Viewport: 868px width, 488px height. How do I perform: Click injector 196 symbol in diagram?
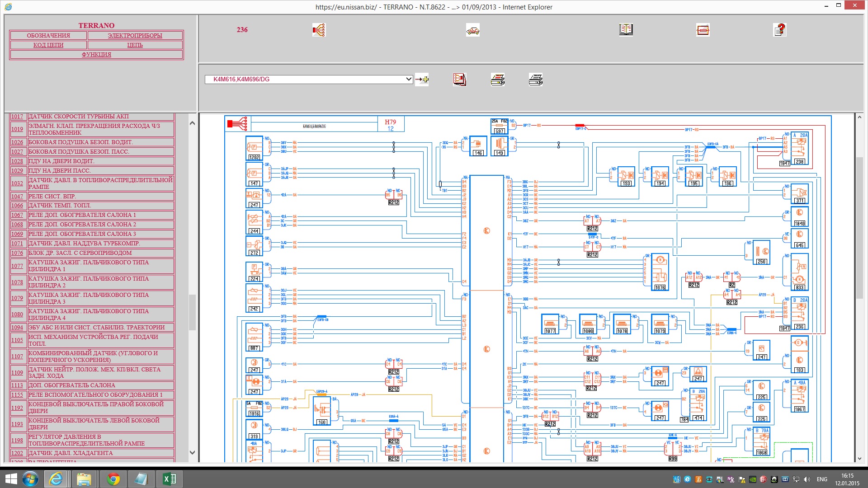tap(727, 177)
